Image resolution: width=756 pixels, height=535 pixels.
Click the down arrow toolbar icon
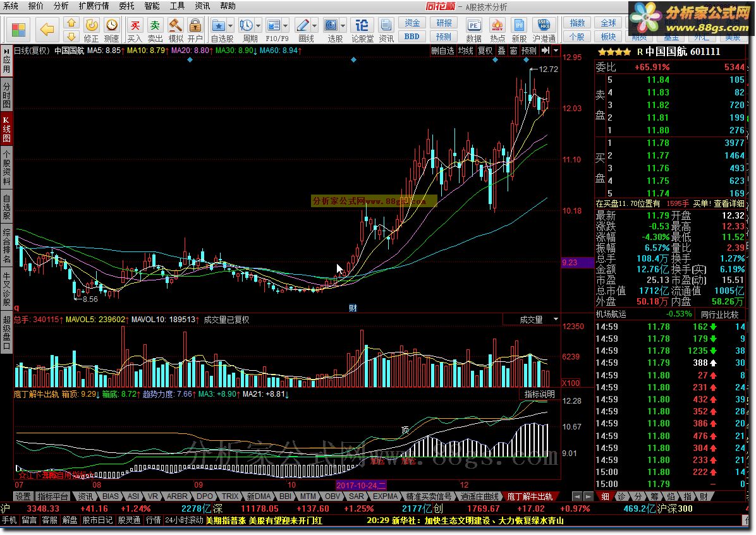pos(71,36)
